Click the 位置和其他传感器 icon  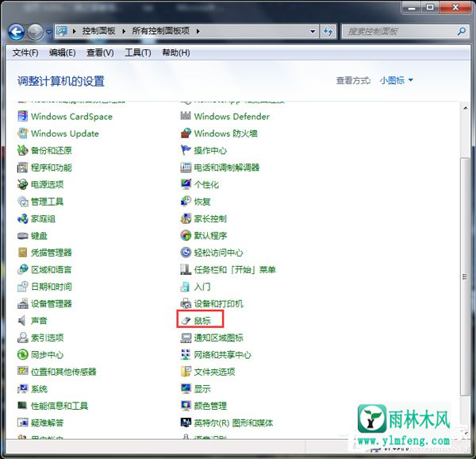point(22,372)
